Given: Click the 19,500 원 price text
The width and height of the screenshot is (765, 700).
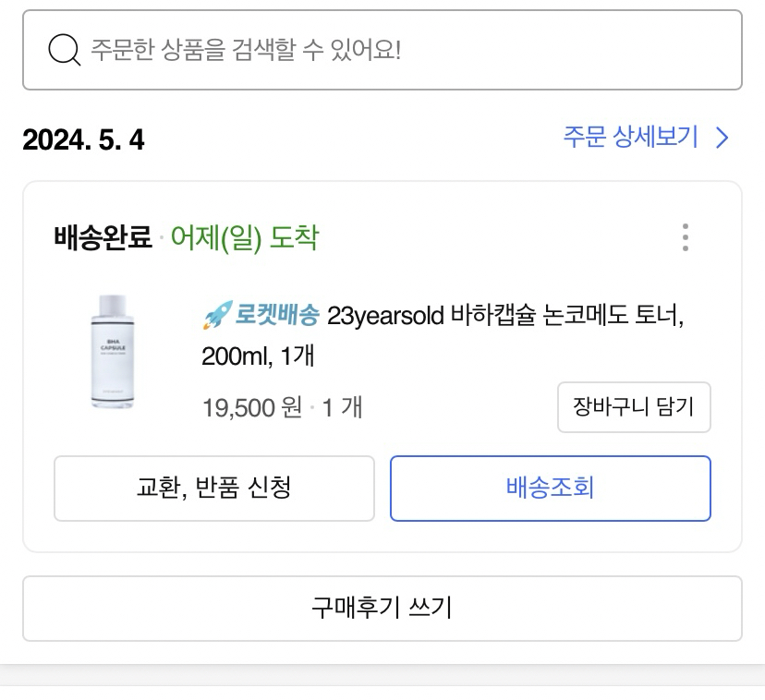Looking at the screenshot, I should pyautogui.click(x=252, y=407).
